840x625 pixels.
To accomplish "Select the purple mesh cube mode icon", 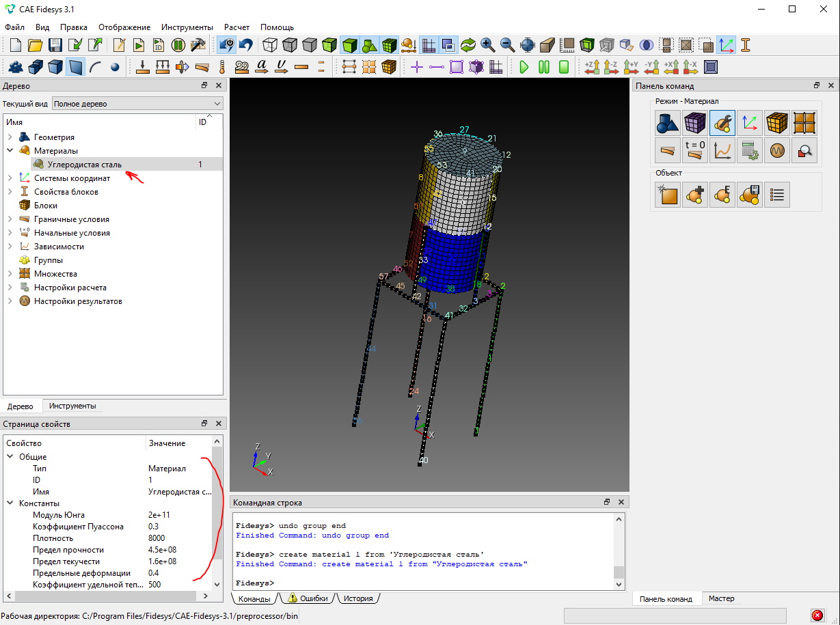I will tap(695, 123).
